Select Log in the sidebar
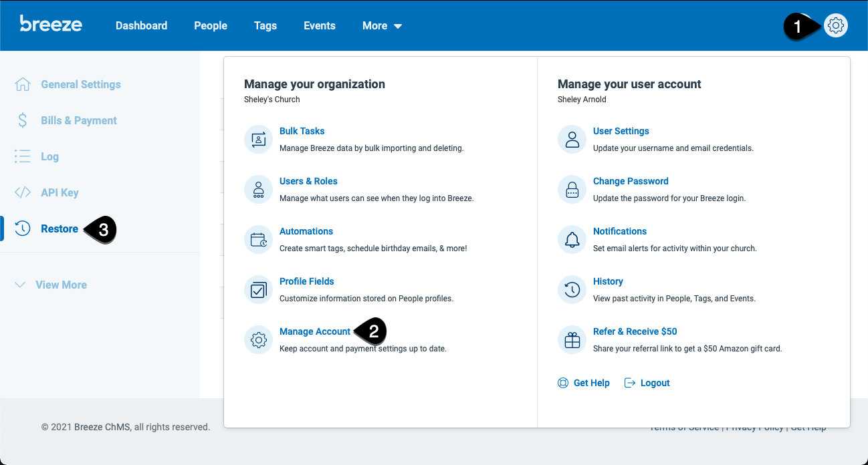Screen dimensions: 868x465 click(50, 156)
